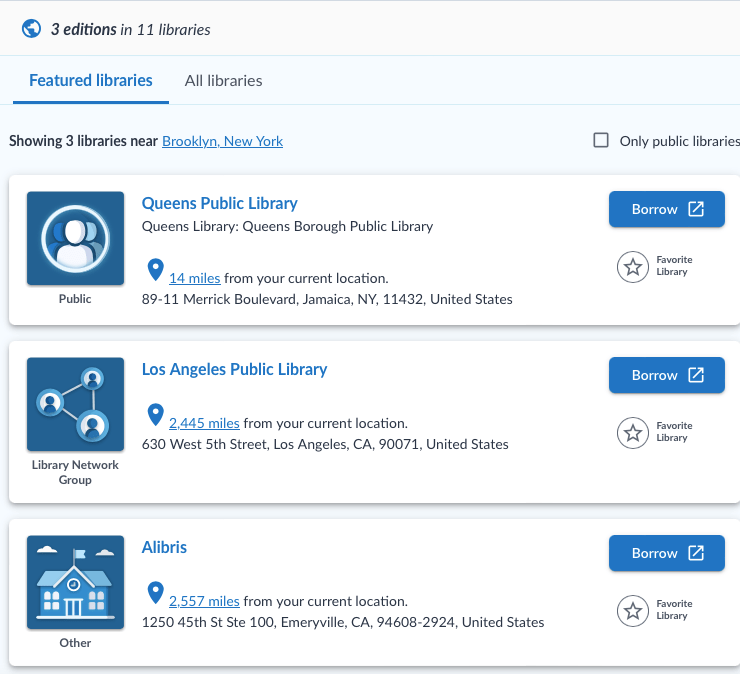
Task: Open the Los Angeles Public Library page
Action: pos(234,370)
